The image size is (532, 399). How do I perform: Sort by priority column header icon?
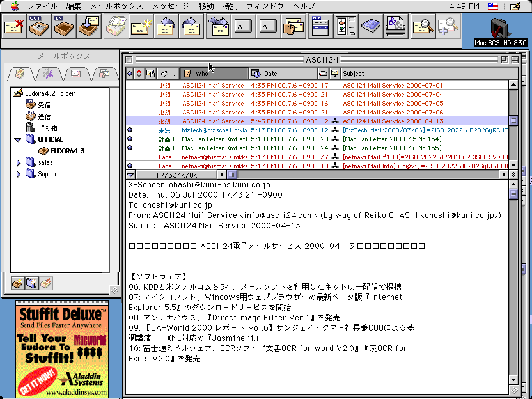point(139,74)
